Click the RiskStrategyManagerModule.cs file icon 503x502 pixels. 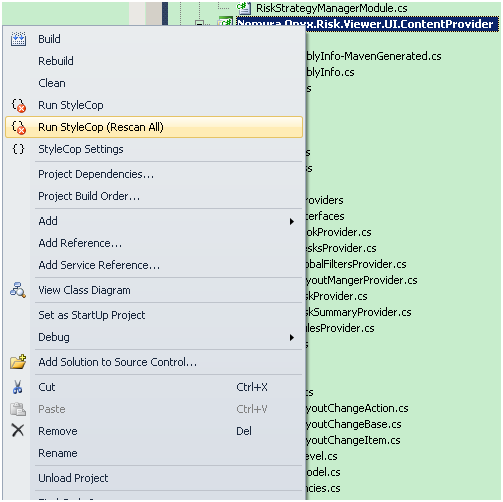244,8
